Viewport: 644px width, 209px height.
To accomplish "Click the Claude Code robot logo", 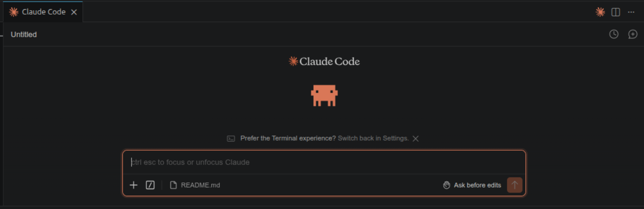I will 324,96.
